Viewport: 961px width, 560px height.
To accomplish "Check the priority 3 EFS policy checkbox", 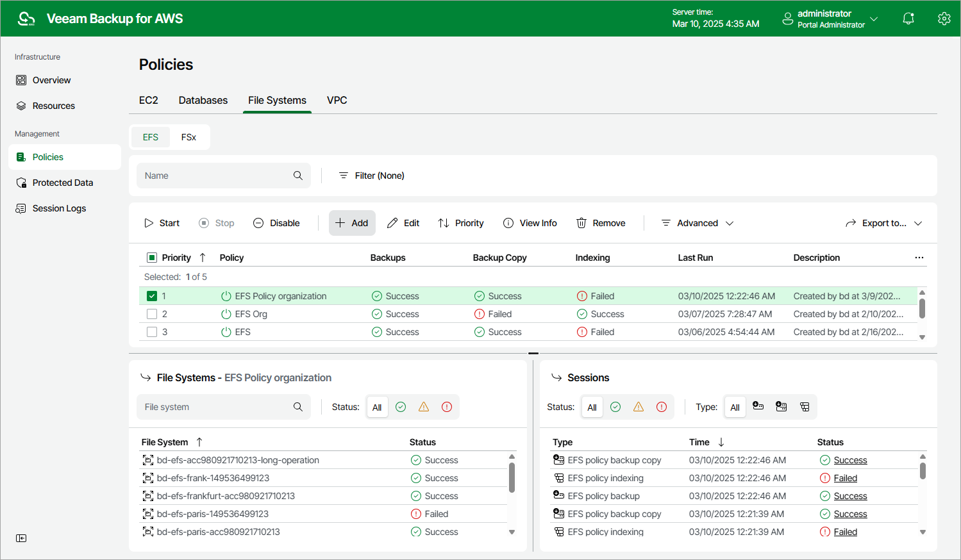I will click(152, 332).
